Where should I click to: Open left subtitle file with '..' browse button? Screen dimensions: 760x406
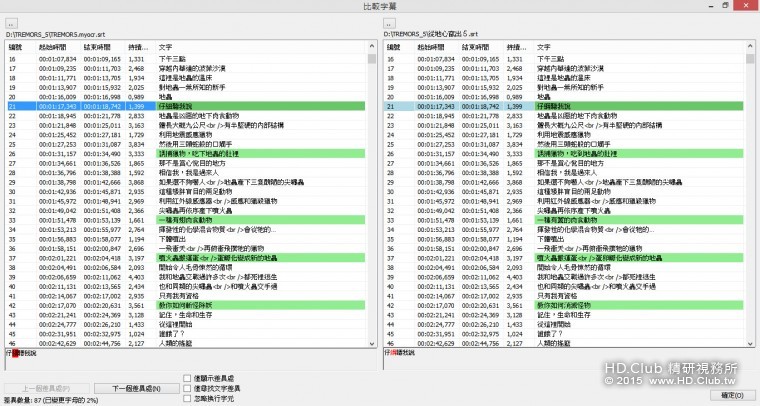coord(11,24)
